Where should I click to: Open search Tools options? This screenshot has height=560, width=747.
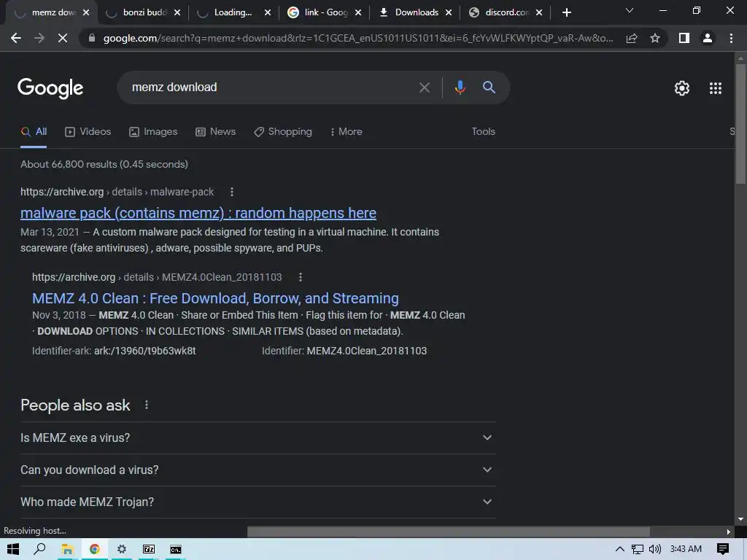tap(483, 132)
